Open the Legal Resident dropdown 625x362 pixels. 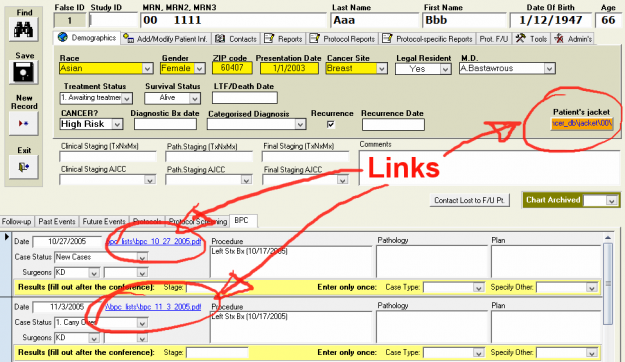(x=445, y=69)
